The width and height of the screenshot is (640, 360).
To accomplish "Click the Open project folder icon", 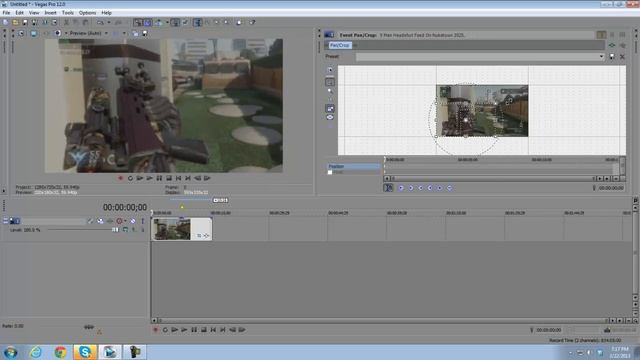I will tap(15, 22).
